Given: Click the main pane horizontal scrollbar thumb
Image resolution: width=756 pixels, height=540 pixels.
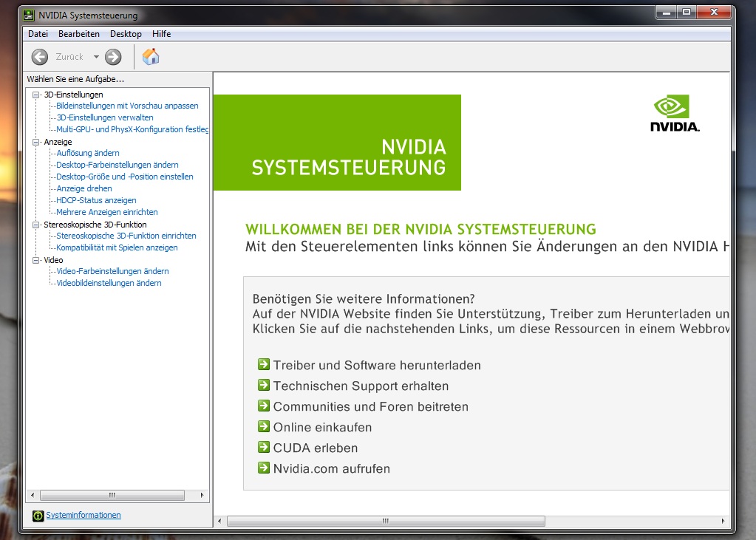Looking at the screenshot, I should pos(386,521).
